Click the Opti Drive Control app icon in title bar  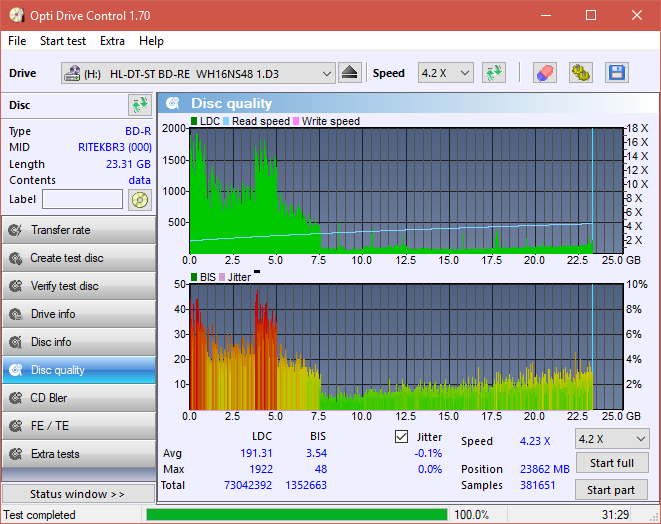16,16
